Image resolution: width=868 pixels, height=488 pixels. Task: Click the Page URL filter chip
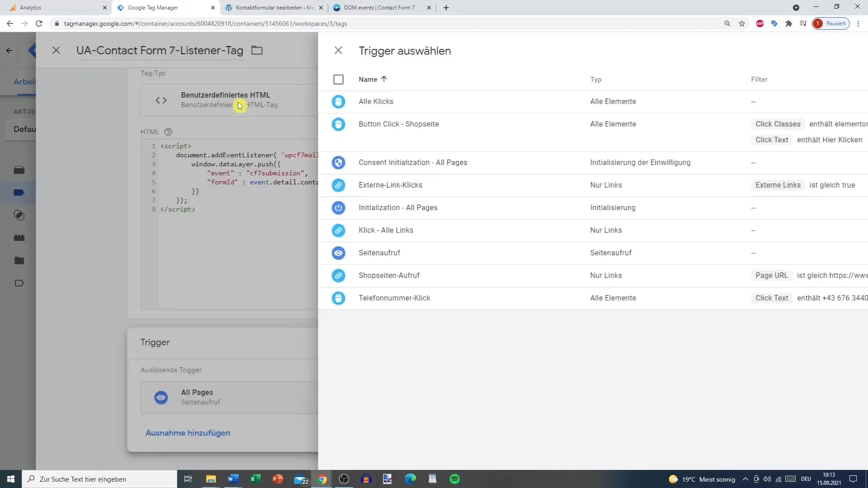pos(771,276)
